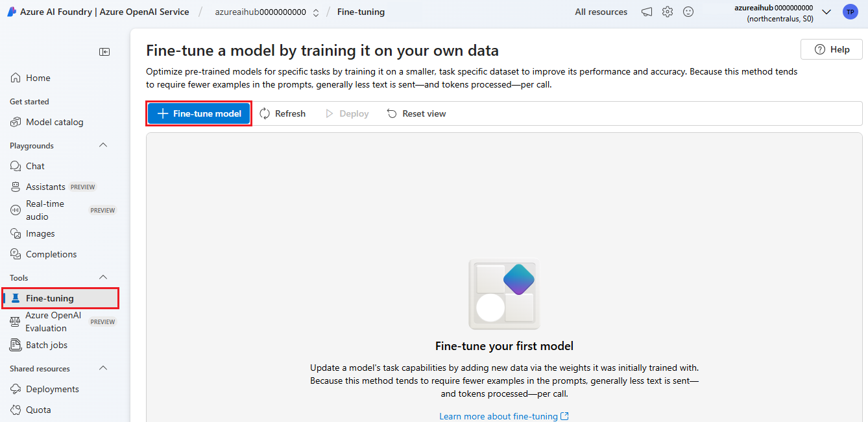Viewport: 868px width, 422px height.
Task: Open the Completions playground
Action: [51, 253]
